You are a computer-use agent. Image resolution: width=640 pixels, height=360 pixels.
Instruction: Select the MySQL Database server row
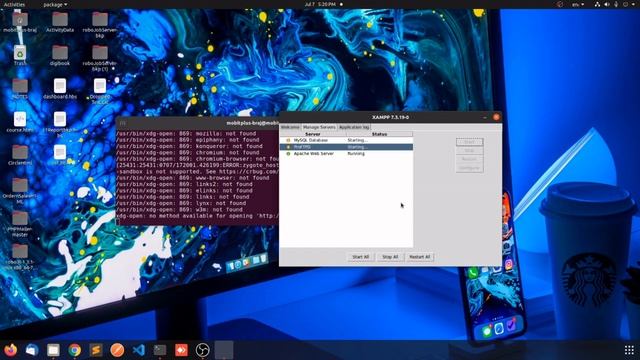point(346,140)
